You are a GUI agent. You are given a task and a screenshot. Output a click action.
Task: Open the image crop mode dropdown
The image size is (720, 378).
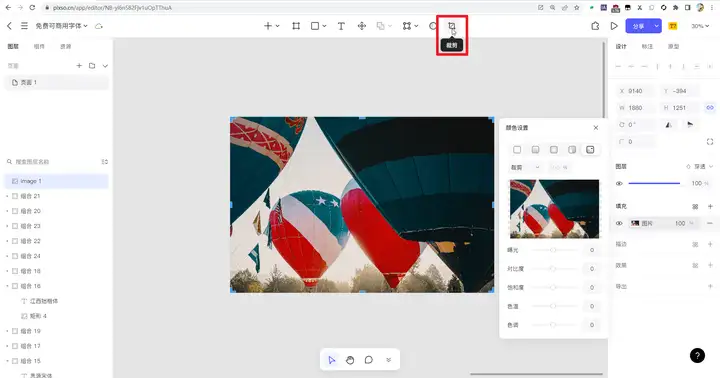click(525, 168)
